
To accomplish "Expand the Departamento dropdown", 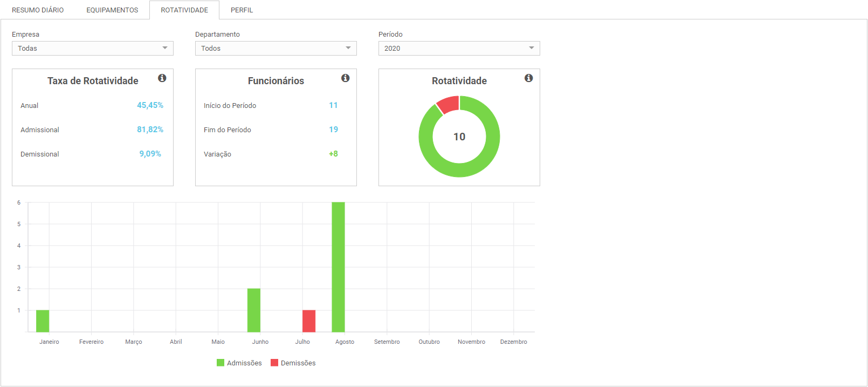I will (x=276, y=49).
